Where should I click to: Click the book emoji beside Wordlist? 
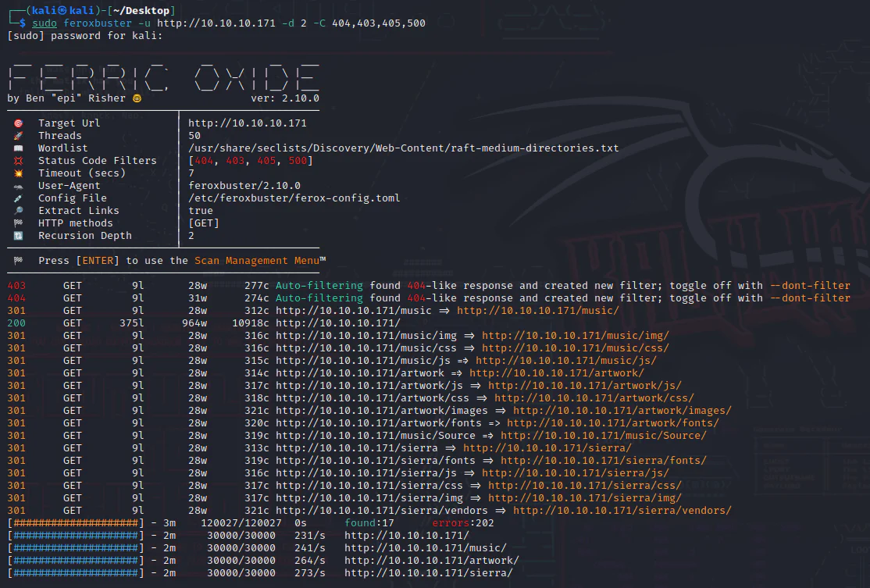pyautogui.click(x=18, y=148)
